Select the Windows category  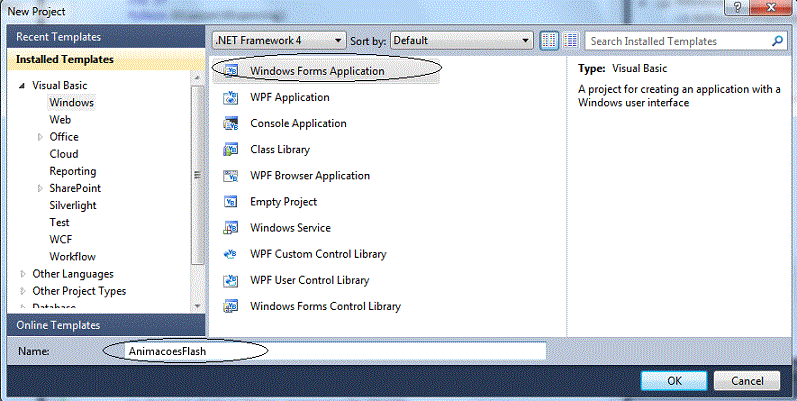(72, 103)
